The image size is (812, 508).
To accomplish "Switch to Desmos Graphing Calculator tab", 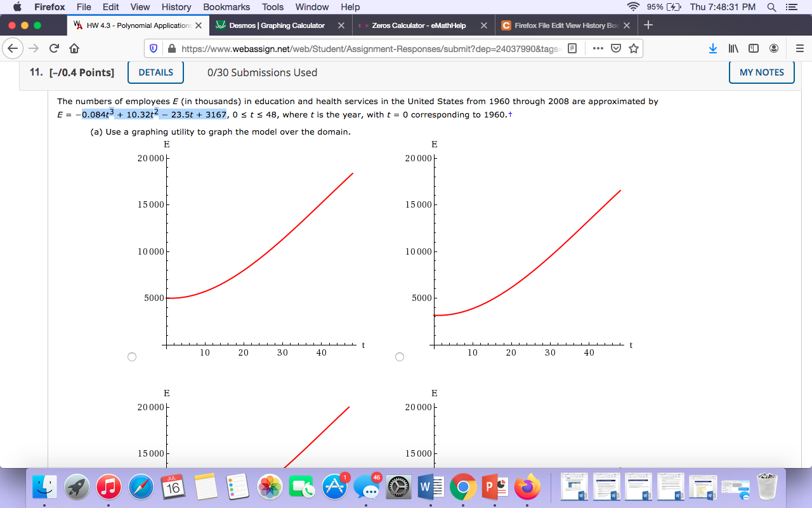I will [x=277, y=25].
